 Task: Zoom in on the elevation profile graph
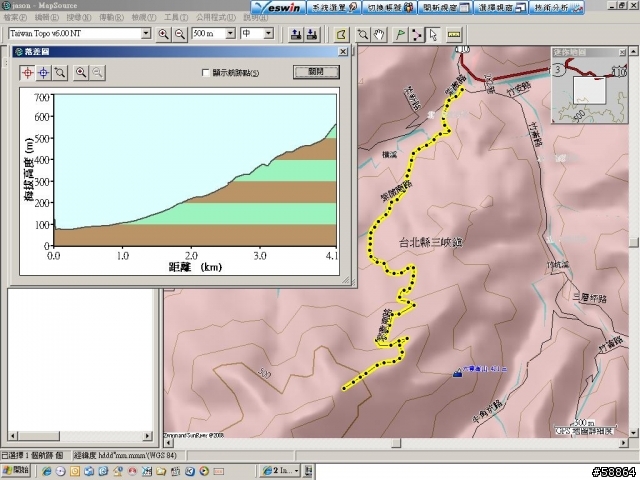80,72
